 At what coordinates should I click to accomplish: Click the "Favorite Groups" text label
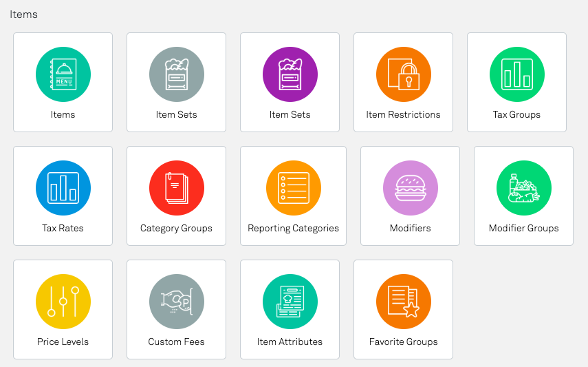point(404,342)
